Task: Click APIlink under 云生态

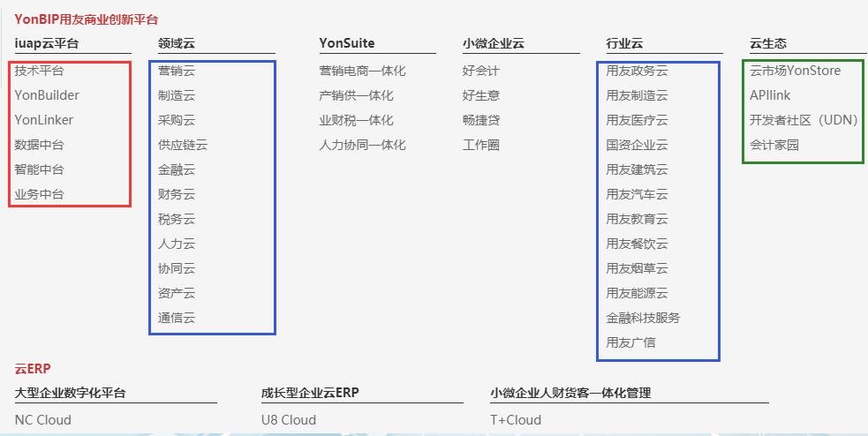Action: pyautogui.click(x=770, y=95)
